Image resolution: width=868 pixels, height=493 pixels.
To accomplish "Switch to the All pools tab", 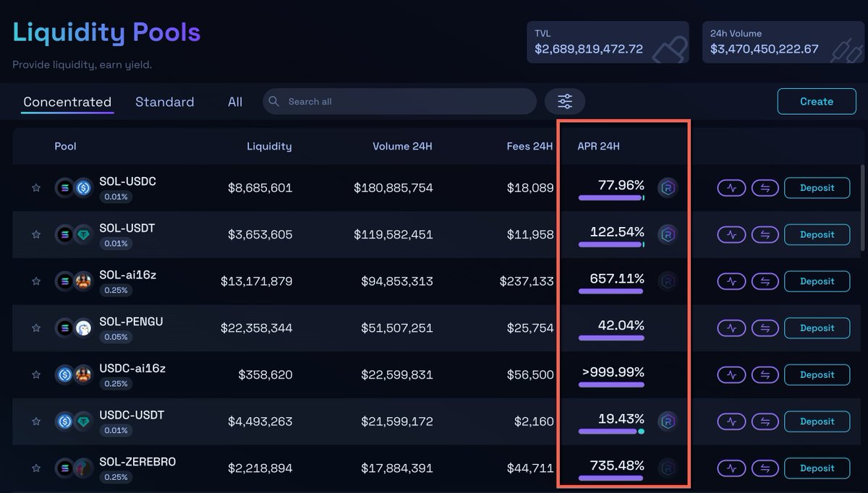I will [x=235, y=102].
